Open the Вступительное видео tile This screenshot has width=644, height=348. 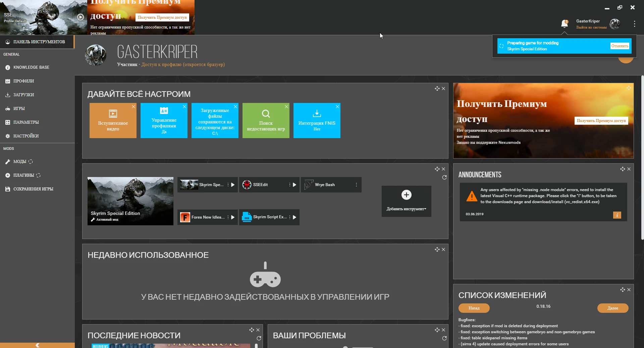(113, 121)
